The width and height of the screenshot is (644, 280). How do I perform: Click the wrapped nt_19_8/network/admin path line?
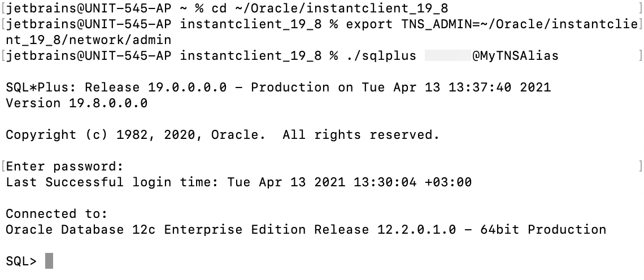point(89,40)
